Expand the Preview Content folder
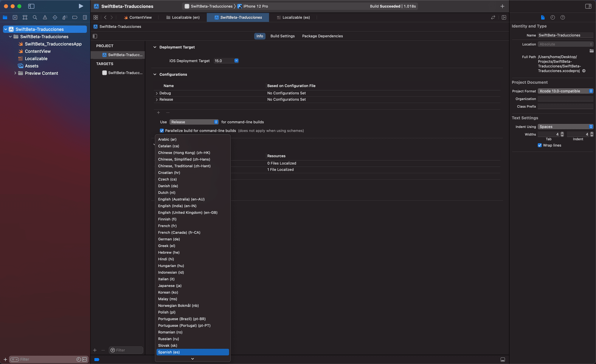Image resolution: width=596 pixels, height=364 pixels. [15, 73]
